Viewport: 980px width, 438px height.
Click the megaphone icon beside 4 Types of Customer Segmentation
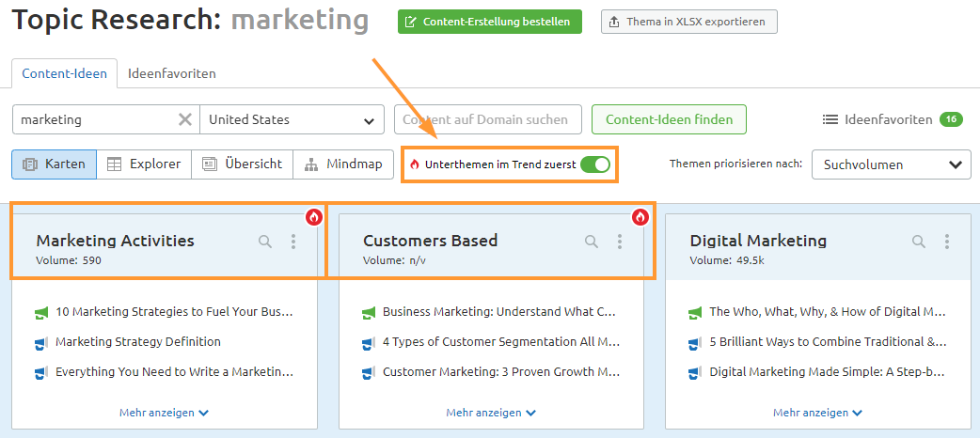coord(368,342)
